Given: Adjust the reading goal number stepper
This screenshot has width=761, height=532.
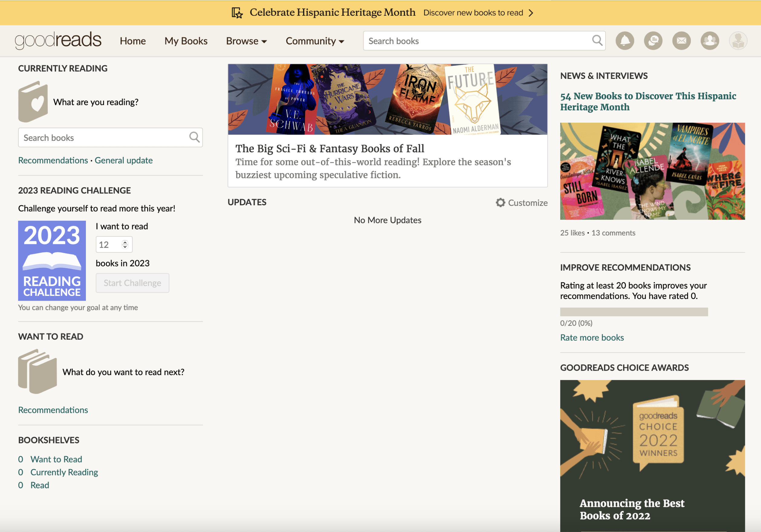Looking at the screenshot, I should pos(125,245).
